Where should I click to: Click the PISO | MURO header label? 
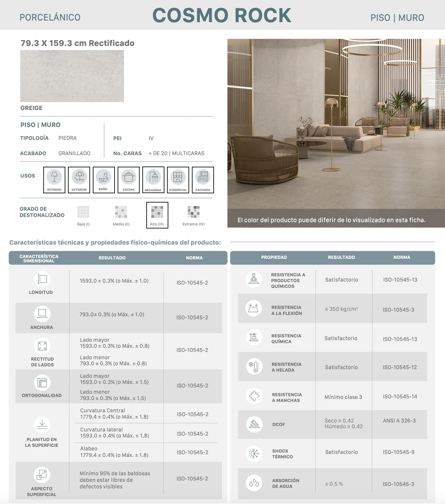pos(397,18)
